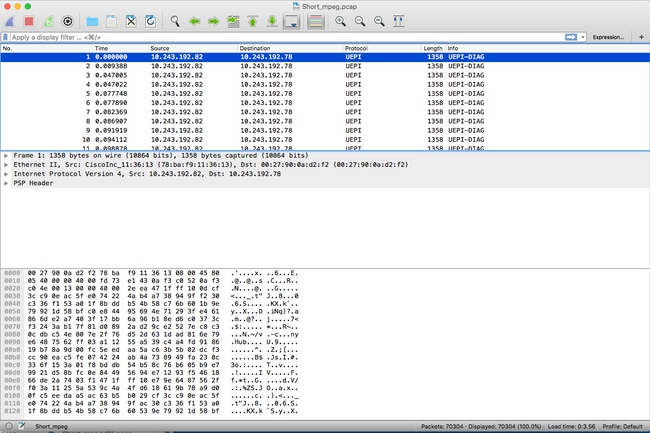Screen dimensions: 650x433
Task: Click the start capture shark fin icon
Action: (x=10, y=21)
